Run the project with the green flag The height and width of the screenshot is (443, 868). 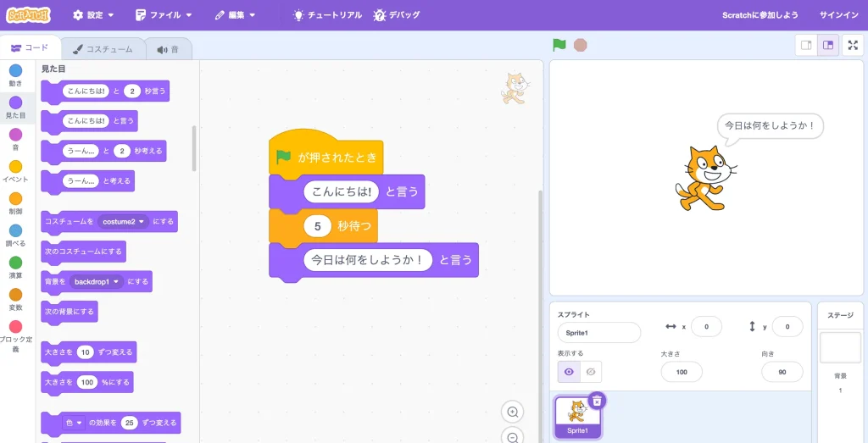[559, 45]
